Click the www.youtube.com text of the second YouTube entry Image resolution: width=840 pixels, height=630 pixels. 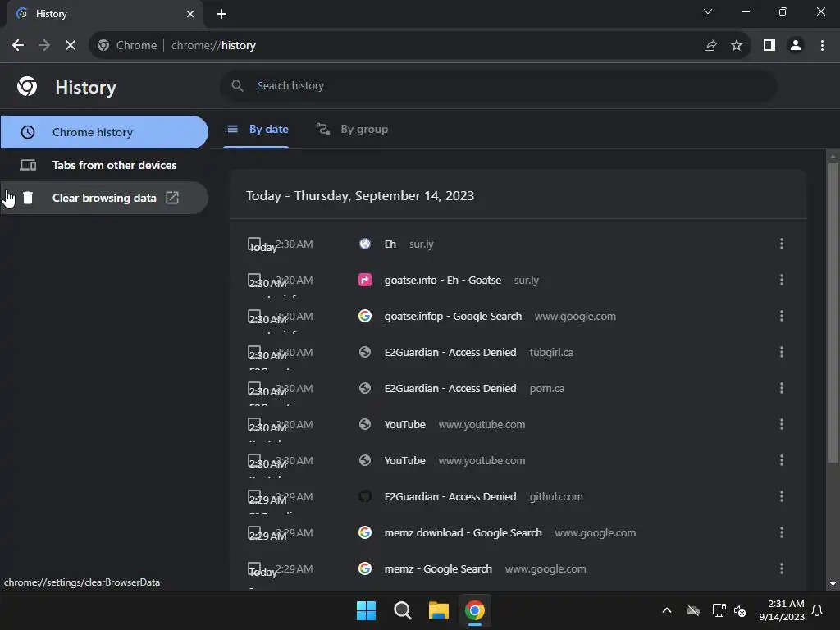[x=482, y=461]
